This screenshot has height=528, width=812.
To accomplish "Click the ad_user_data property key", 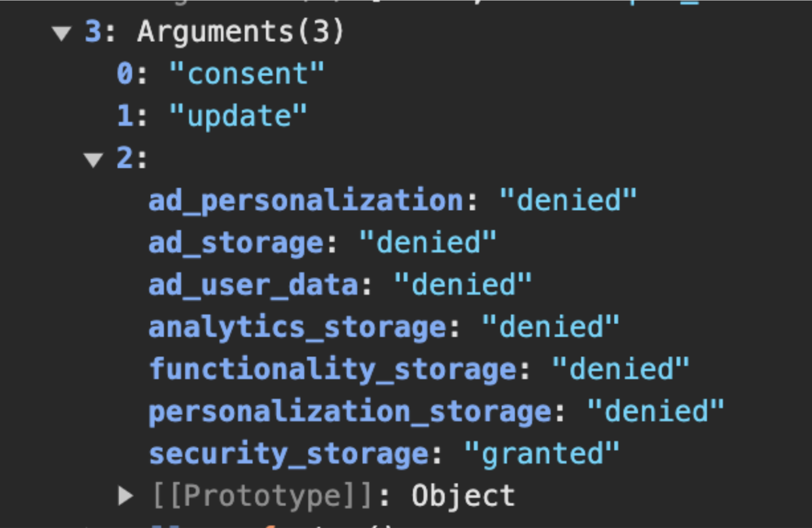I will (253, 285).
